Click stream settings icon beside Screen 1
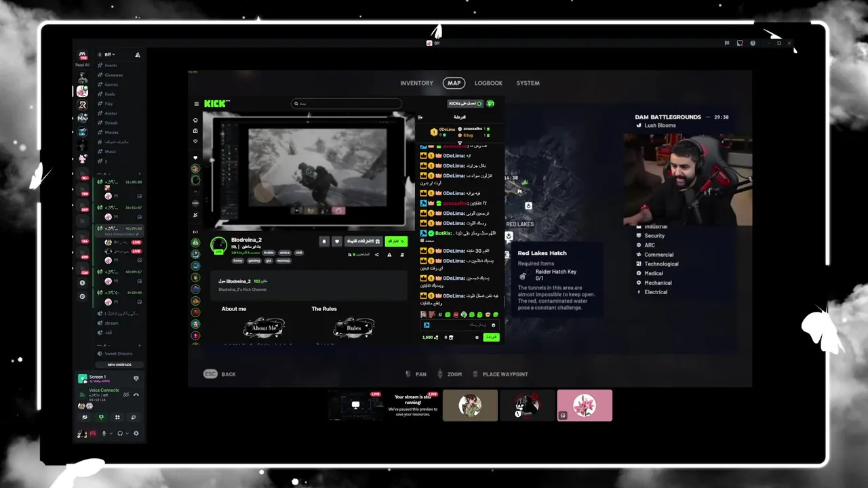The image size is (868, 488). [136, 378]
